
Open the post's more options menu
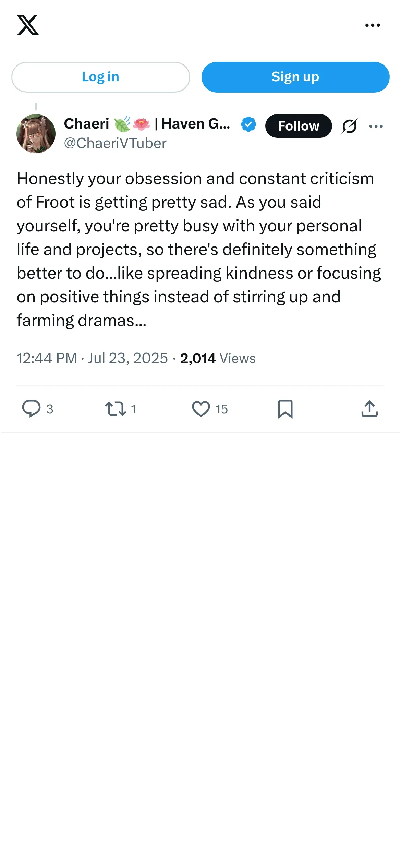(x=376, y=126)
